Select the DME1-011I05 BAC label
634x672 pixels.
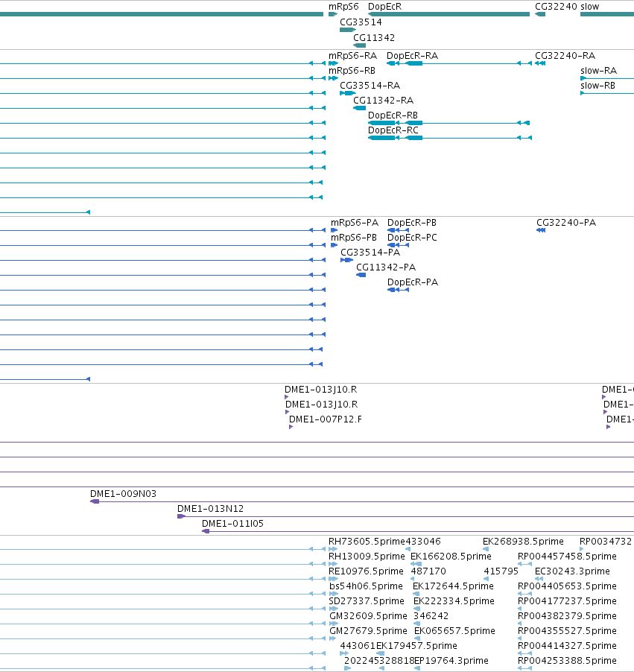coord(232,524)
